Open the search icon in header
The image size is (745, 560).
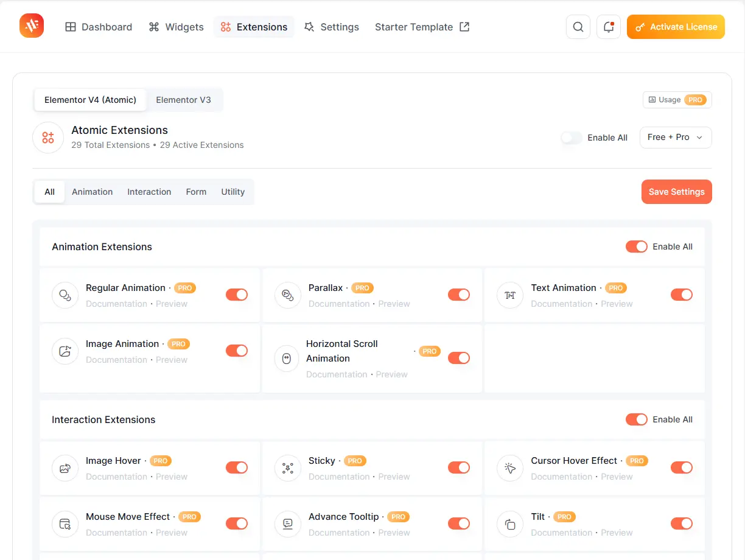[578, 27]
